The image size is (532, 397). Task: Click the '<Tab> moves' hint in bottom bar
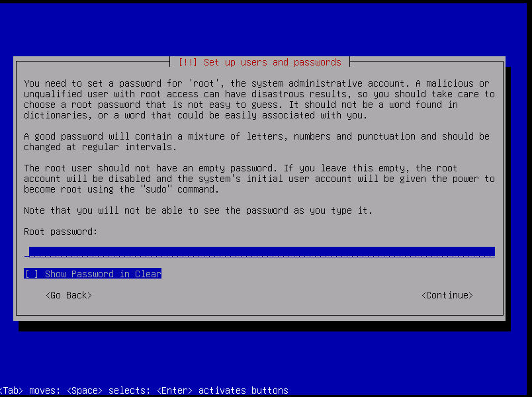pyautogui.click(x=30, y=390)
